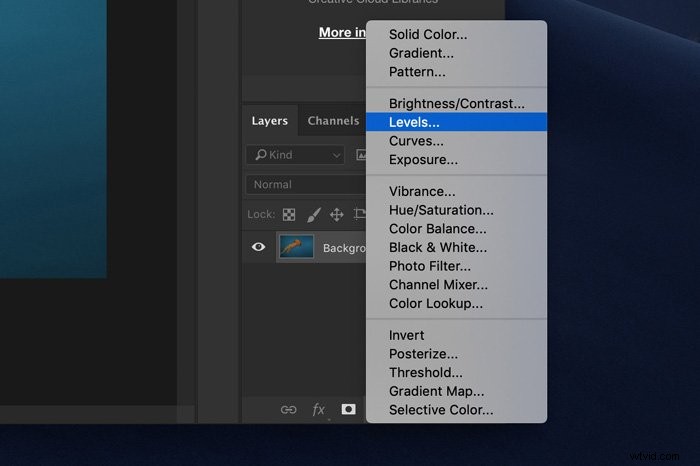
Task: Open the fx layer style button
Action: [x=318, y=409]
